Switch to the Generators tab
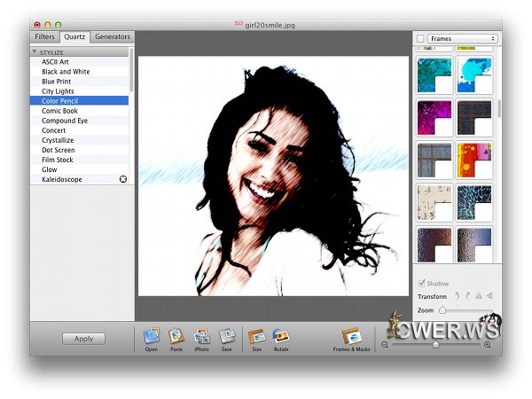The height and width of the screenshot is (399, 532). 113,37
